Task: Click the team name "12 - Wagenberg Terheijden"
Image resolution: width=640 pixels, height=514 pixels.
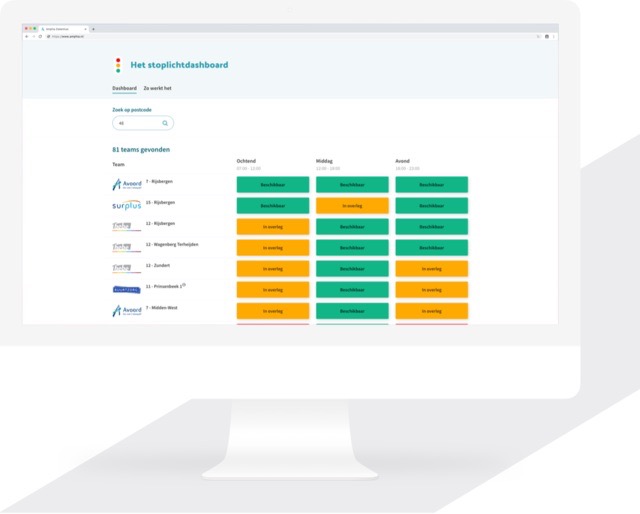Action: pyautogui.click(x=172, y=244)
